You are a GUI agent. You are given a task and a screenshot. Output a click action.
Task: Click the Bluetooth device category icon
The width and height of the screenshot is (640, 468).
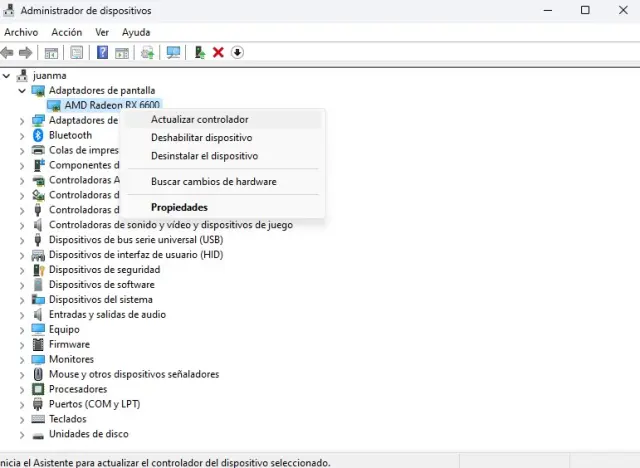point(38,135)
